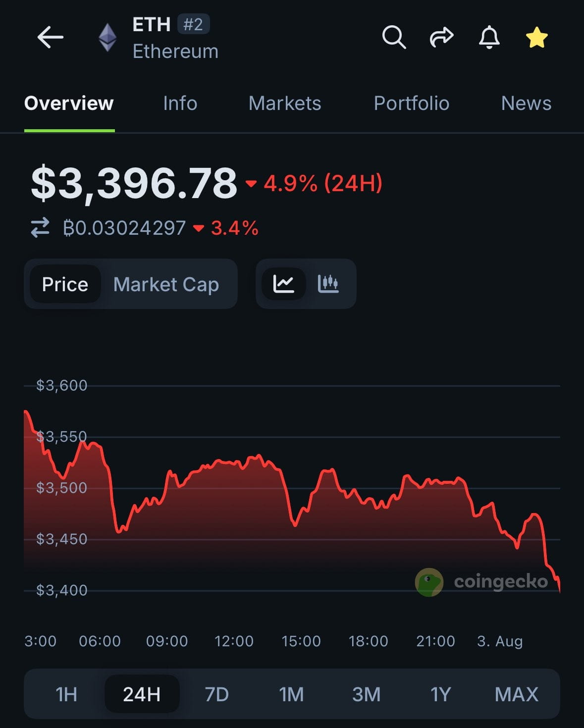Select the Price toggle option
This screenshot has width=584, height=728.
tap(65, 284)
